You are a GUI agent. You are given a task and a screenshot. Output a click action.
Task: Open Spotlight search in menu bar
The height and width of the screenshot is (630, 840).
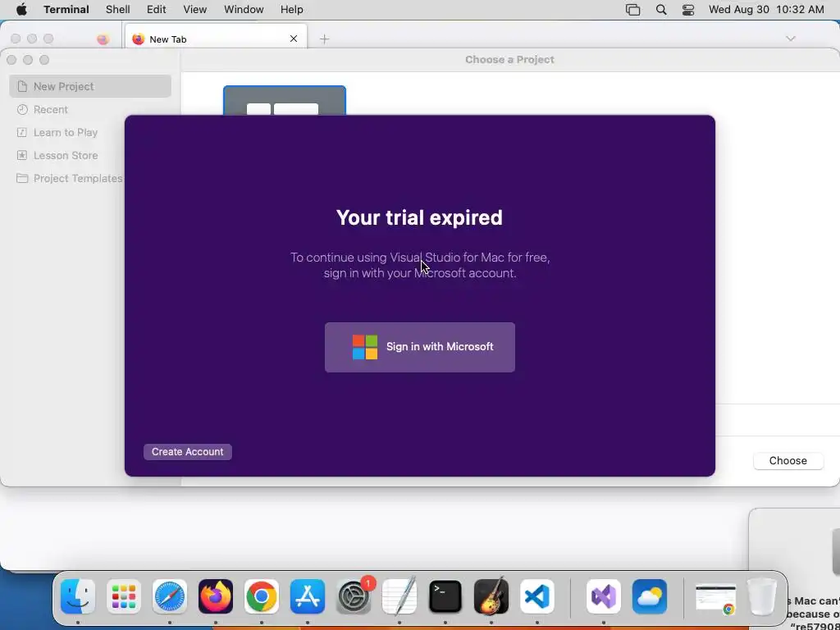(x=661, y=10)
